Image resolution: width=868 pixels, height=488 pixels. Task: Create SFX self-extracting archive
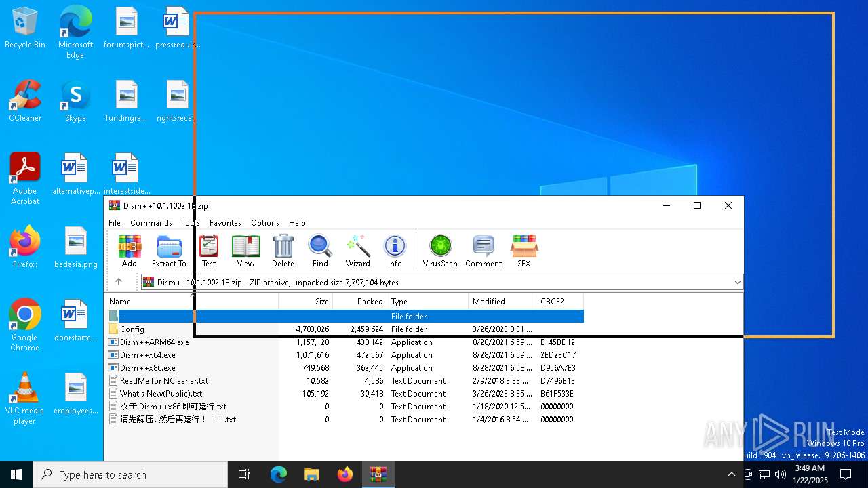(524, 251)
